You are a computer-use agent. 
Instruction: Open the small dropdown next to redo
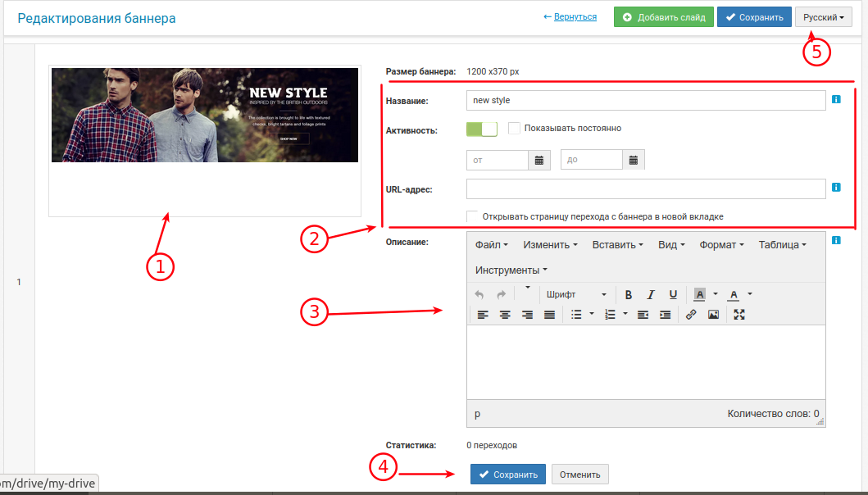(528, 288)
